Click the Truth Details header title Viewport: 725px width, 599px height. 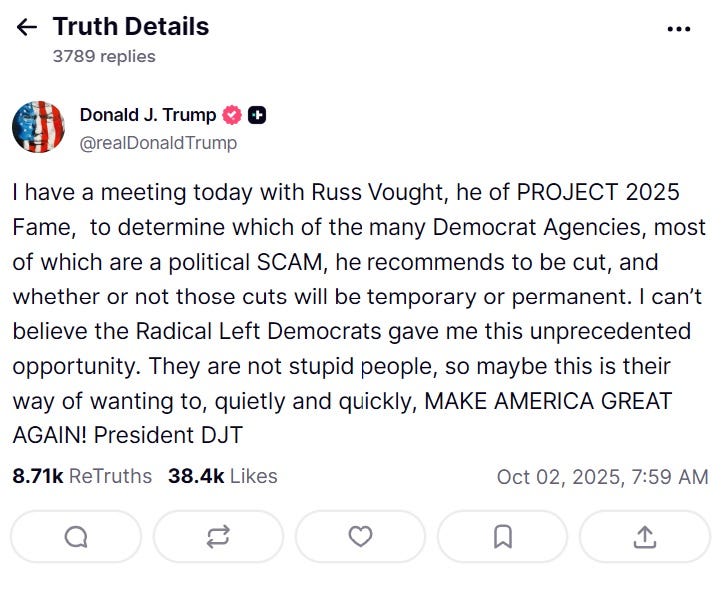tap(131, 26)
